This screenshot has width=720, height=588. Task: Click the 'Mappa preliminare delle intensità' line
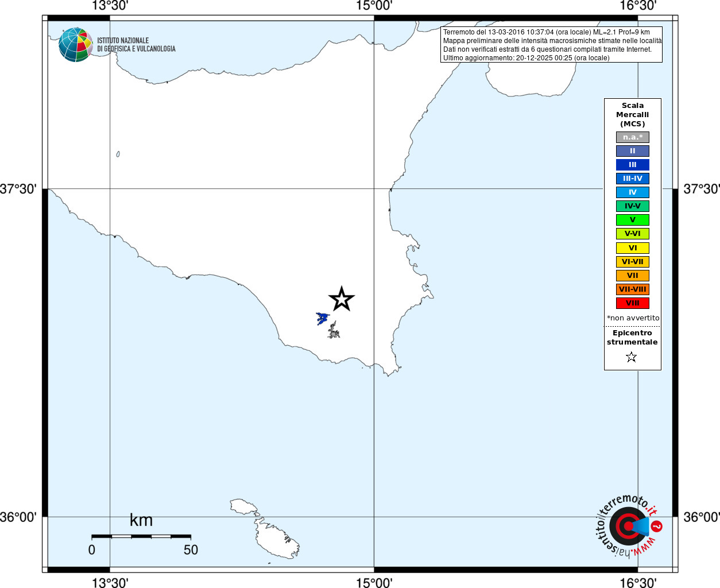(552, 41)
